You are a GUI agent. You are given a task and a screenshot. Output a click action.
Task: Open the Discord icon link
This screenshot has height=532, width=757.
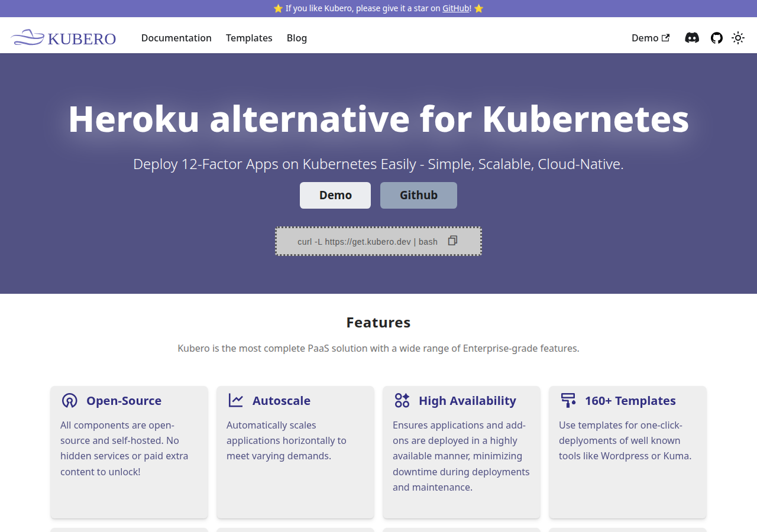[x=692, y=38]
